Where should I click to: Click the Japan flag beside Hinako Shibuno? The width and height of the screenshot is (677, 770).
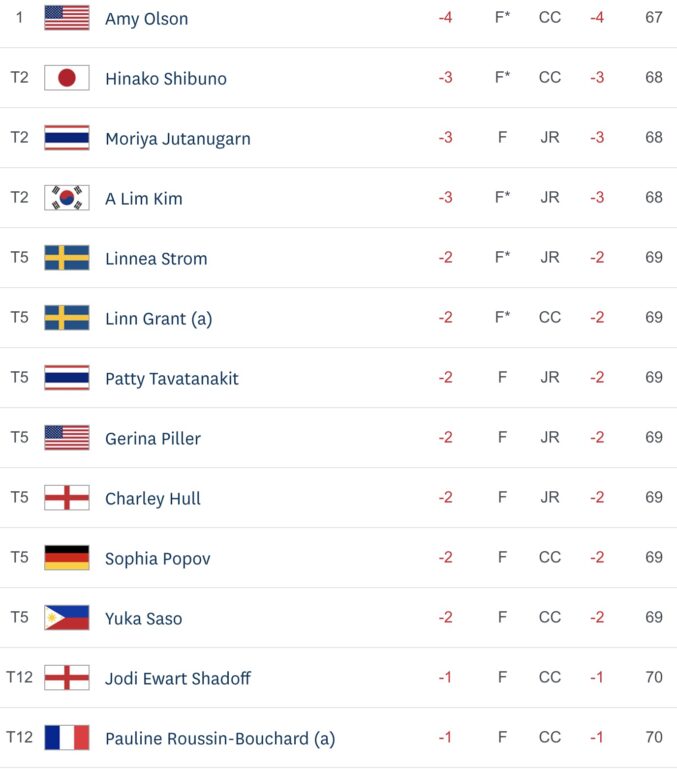(x=67, y=78)
